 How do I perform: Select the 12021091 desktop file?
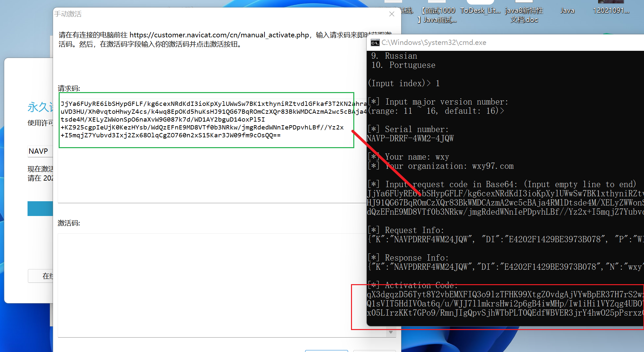(611, 10)
